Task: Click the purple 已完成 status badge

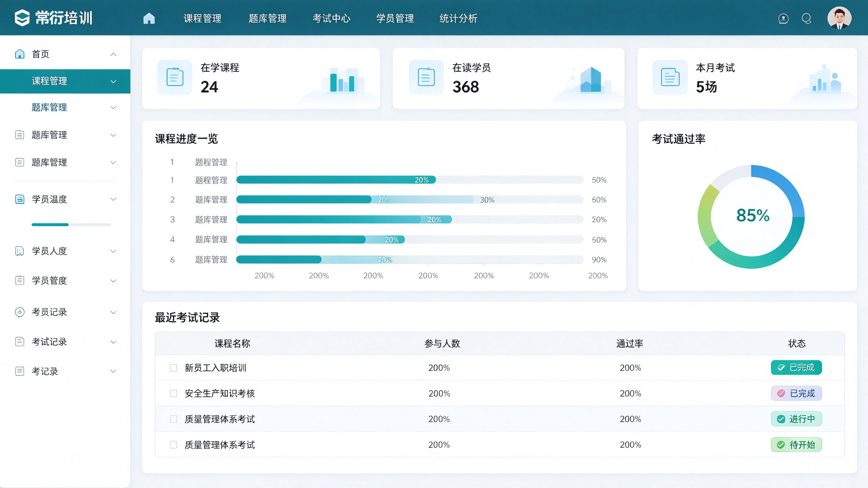Action: point(796,393)
